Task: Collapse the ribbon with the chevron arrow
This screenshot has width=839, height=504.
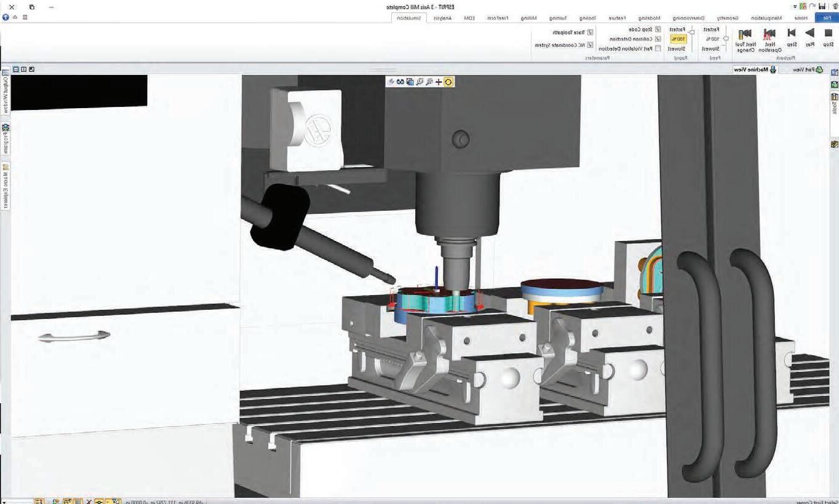Action: [15, 17]
